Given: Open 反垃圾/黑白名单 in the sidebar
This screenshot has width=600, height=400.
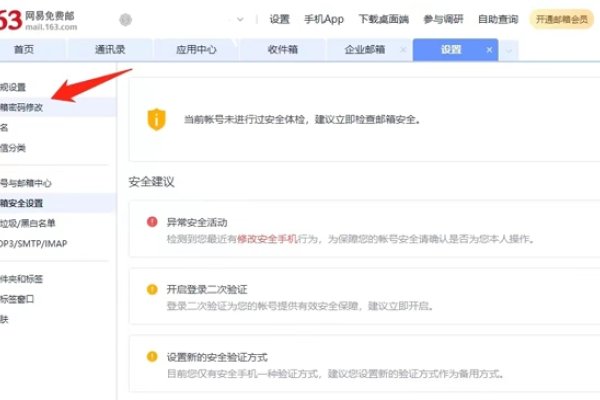Looking at the screenshot, I should (28, 223).
